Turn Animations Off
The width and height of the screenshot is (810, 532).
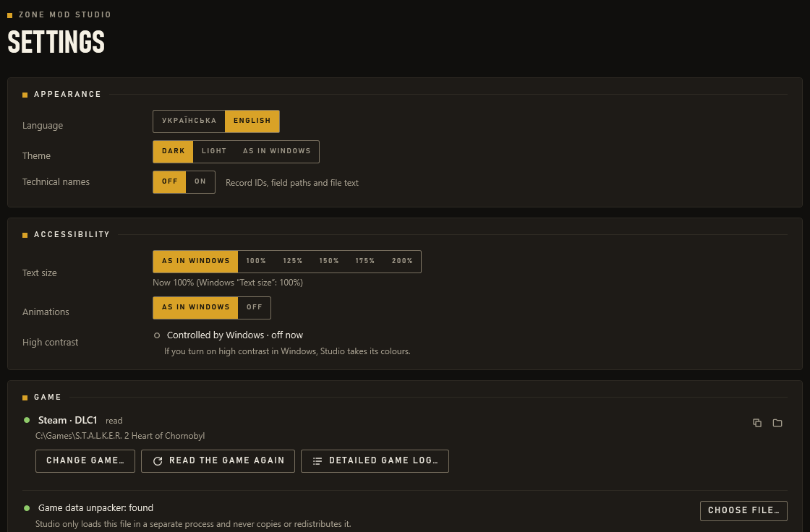coord(254,307)
